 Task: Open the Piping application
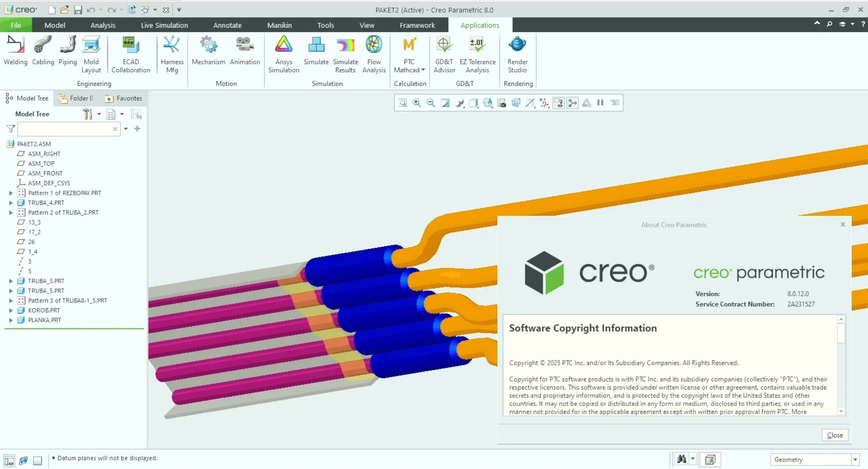pyautogui.click(x=68, y=50)
